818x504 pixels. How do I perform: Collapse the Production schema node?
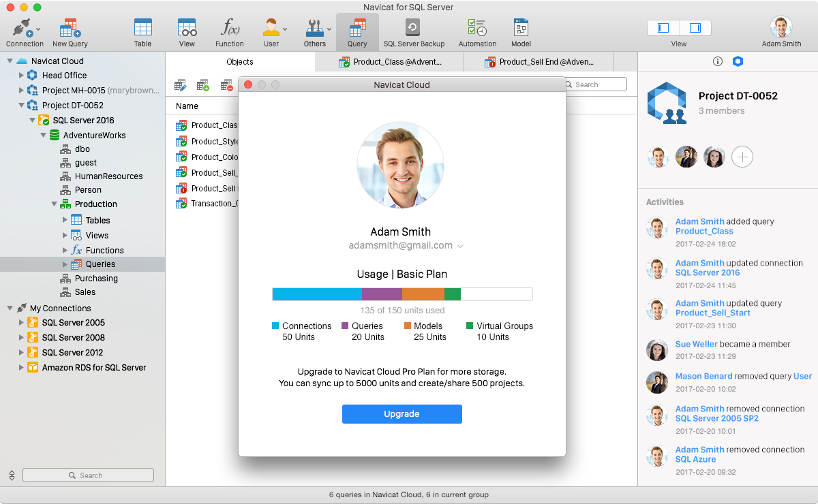(x=54, y=204)
